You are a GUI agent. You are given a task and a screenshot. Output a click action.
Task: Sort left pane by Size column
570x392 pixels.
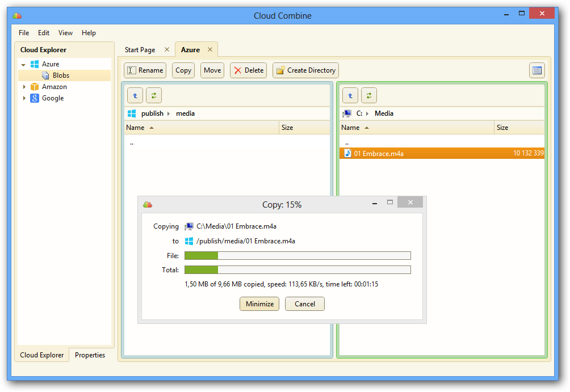pyautogui.click(x=305, y=128)
